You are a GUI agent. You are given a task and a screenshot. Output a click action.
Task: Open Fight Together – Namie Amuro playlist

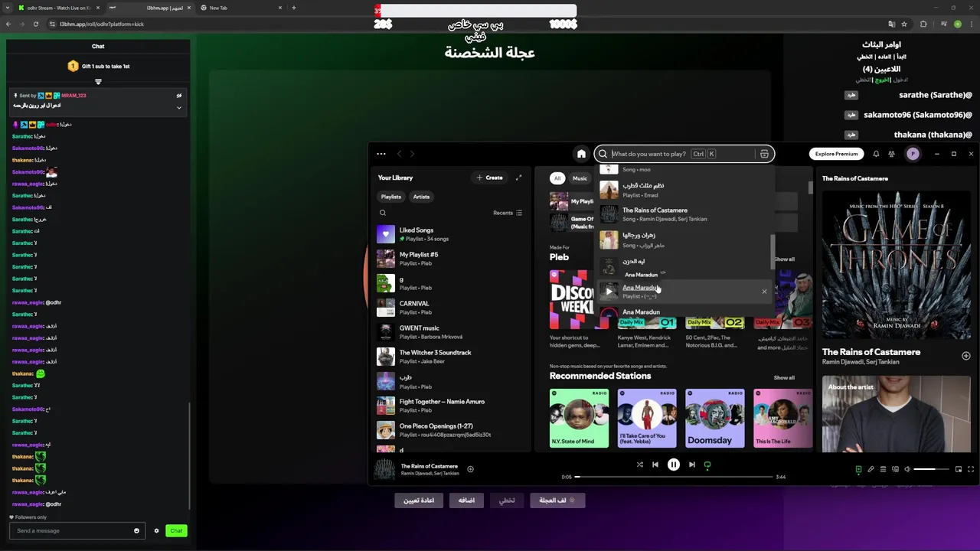click(x=452, y=406)
